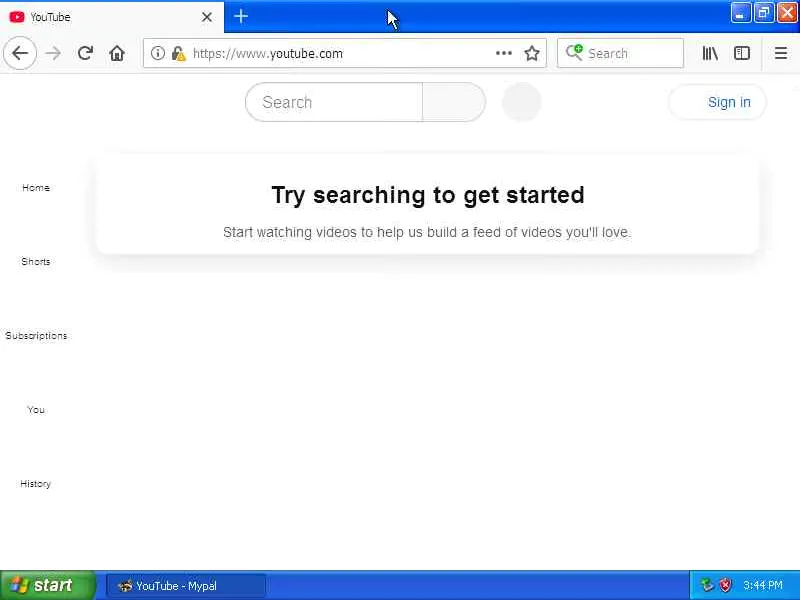Open the browser home page icon
Image resolution: width=800 pixels, height=600 pixels.
117,53
